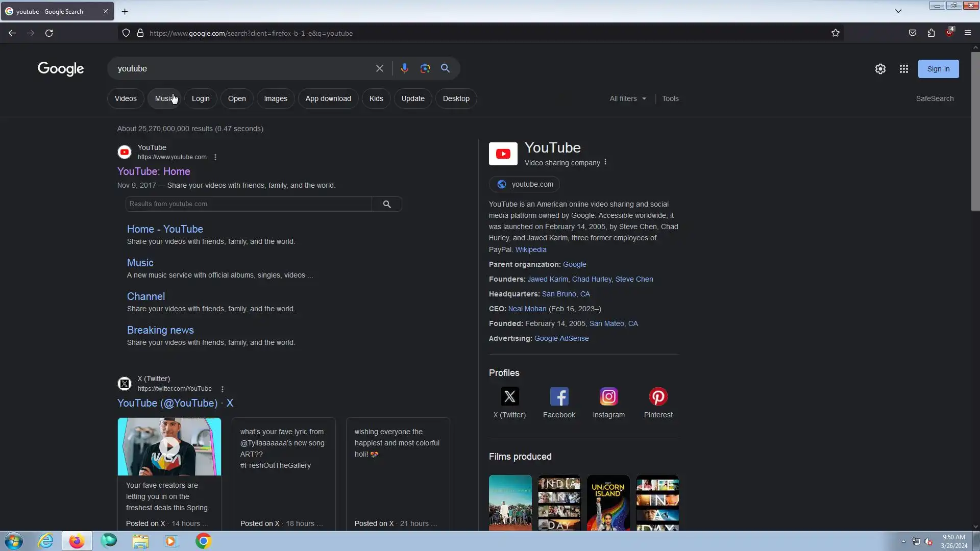The image size is (980, 551).
Task: Open Google quick settings gear
Action: [x=880, y=69]
